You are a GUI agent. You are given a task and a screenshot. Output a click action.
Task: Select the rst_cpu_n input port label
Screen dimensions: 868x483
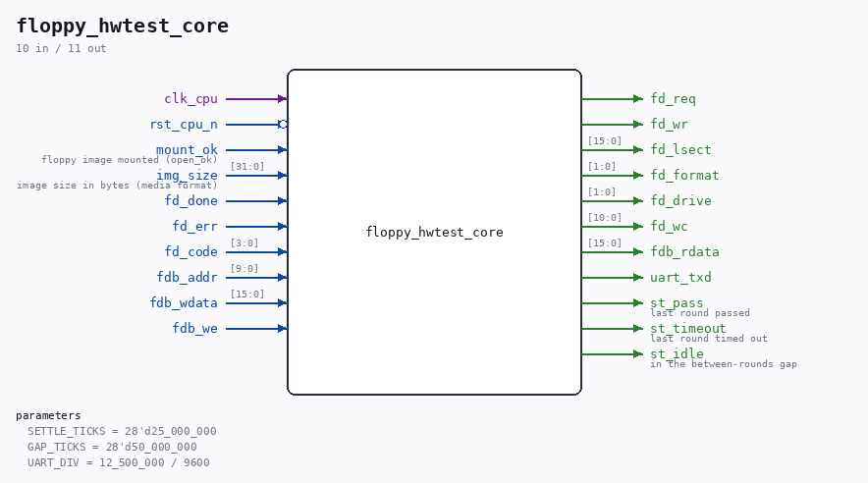pyautogui.click(x=184, y=125)
